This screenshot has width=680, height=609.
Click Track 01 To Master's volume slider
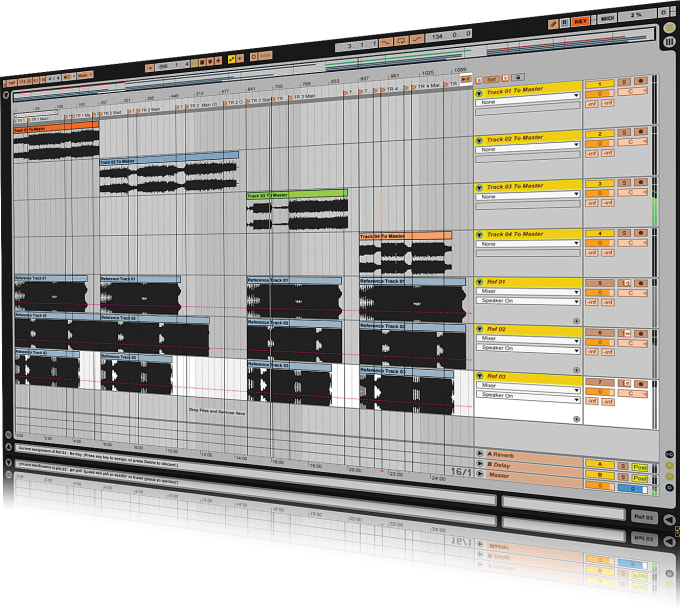point(600,94)
